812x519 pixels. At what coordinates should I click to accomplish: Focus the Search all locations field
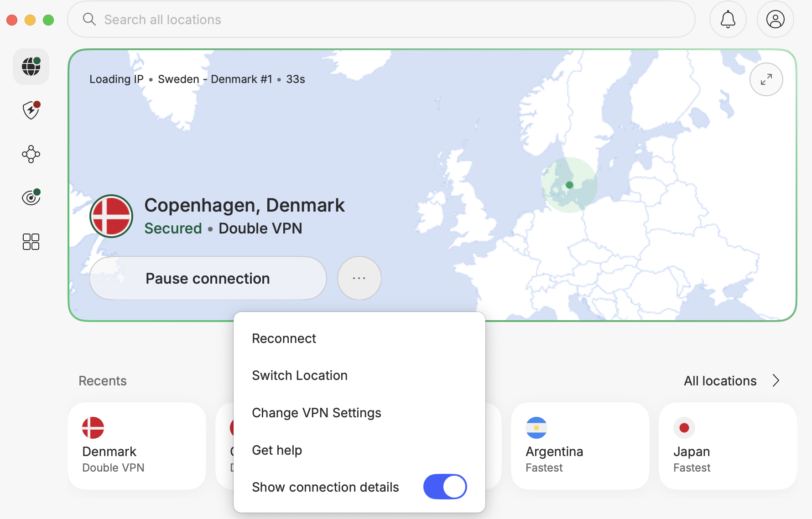coord(381,19)
